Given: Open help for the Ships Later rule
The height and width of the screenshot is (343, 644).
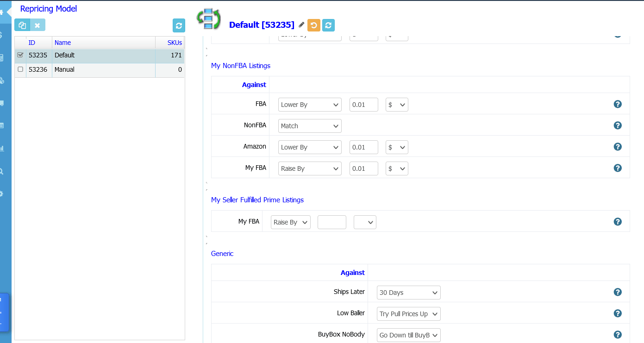Looking at the screenshot, I should point(618,292).
